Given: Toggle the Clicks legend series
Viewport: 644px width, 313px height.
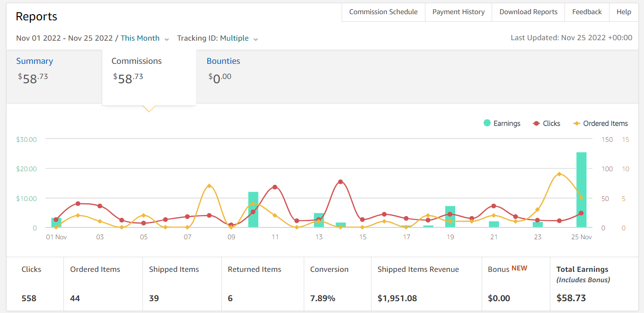Looking at the screenshot, I should click(x=547, y=123).
